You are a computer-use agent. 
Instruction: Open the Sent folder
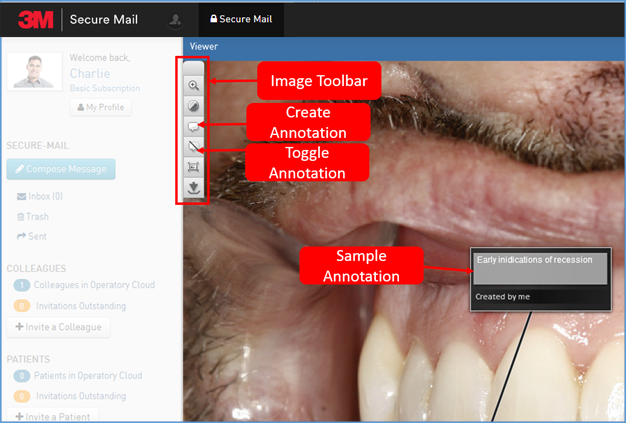click(x=32, y=236)
